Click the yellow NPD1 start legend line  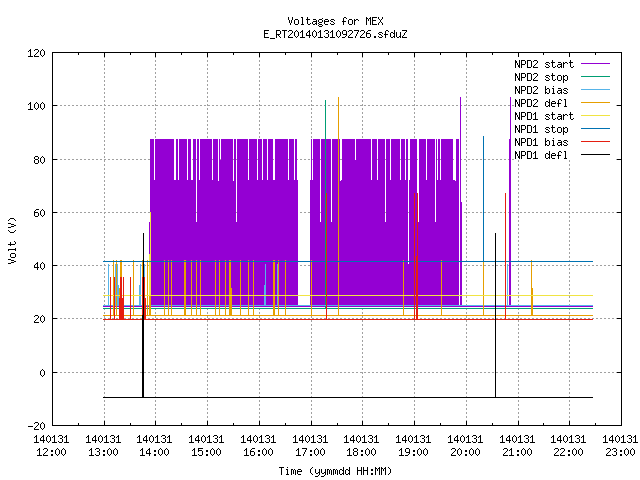click(595, 116)
